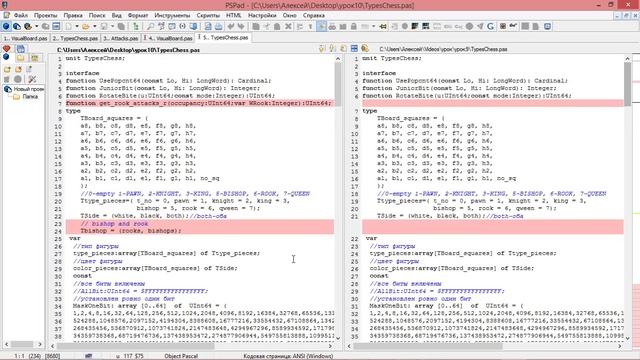640x360 pixels.
Task: Click the paper airplane icon in toolbar
Action: click(x=480, y=27)
